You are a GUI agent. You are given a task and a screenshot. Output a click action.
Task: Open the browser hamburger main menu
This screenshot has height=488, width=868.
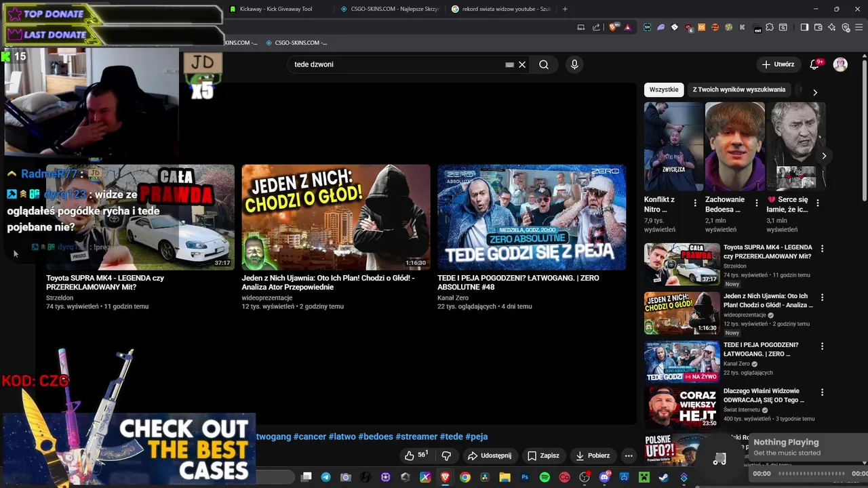[x=859, y=27]
